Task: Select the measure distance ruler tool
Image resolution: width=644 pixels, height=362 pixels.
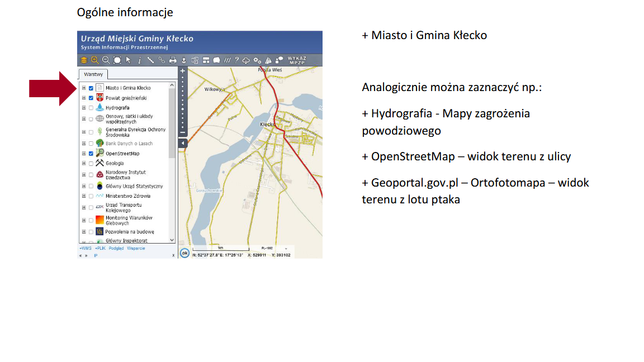Action: (151, 60)
